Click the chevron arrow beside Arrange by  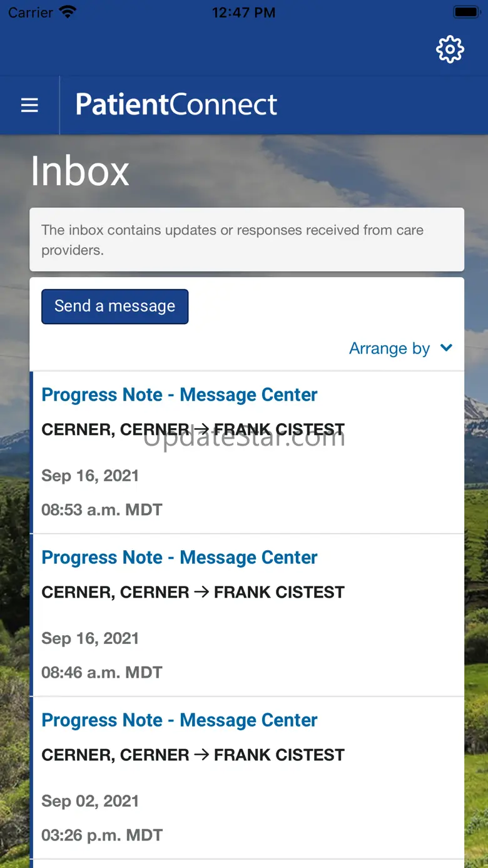[x=446, y=348]
